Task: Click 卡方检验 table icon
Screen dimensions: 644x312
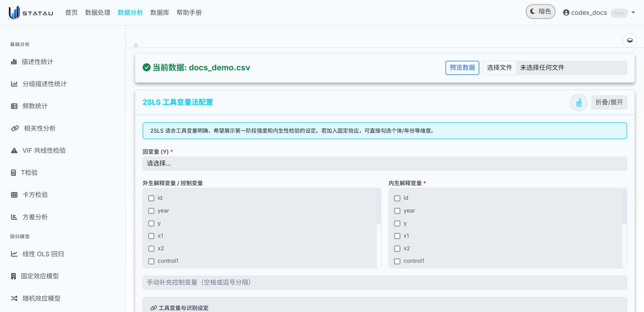Action: 14,195
